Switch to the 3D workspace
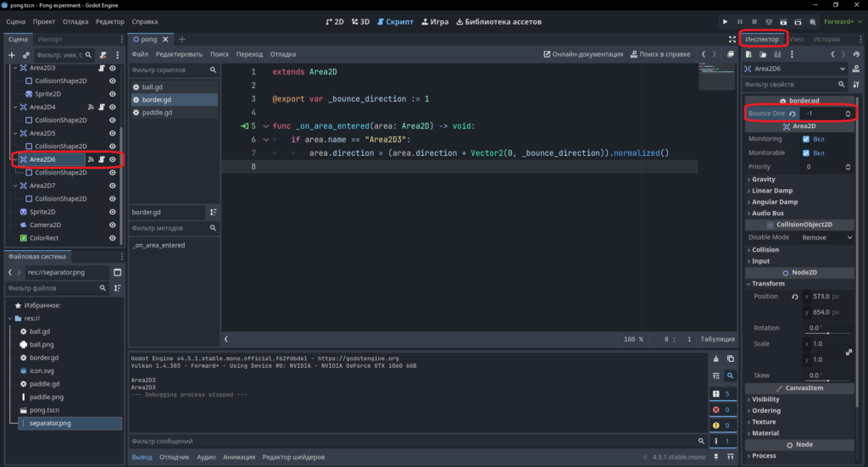This screenshot has height=467, width=868. (360, 21)
